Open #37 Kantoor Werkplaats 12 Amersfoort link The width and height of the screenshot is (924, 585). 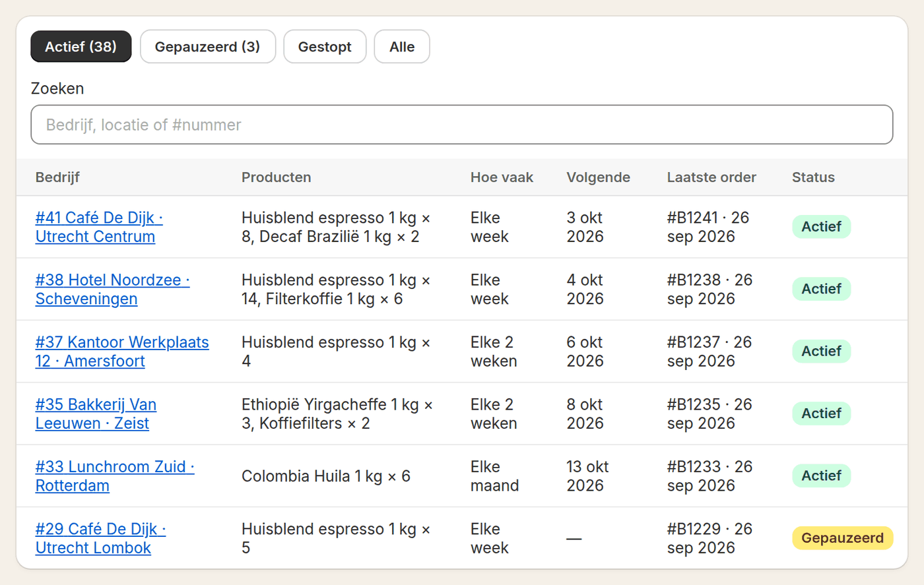[x=122, y=352]
